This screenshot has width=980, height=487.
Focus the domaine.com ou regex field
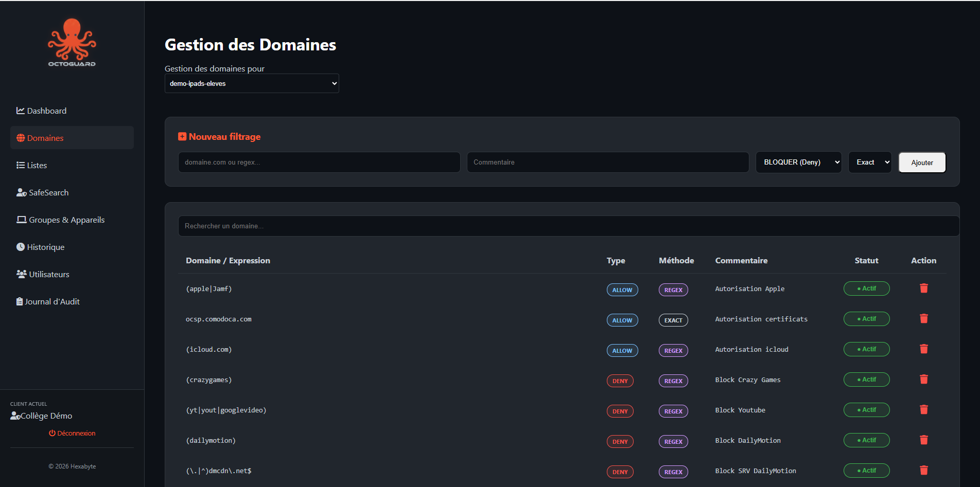[319, 162]
